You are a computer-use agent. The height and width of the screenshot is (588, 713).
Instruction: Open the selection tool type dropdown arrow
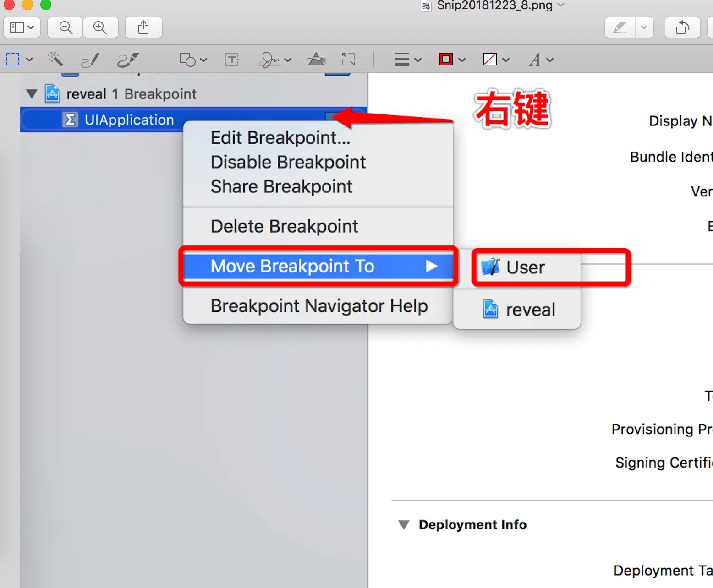[x=29, y=60]
